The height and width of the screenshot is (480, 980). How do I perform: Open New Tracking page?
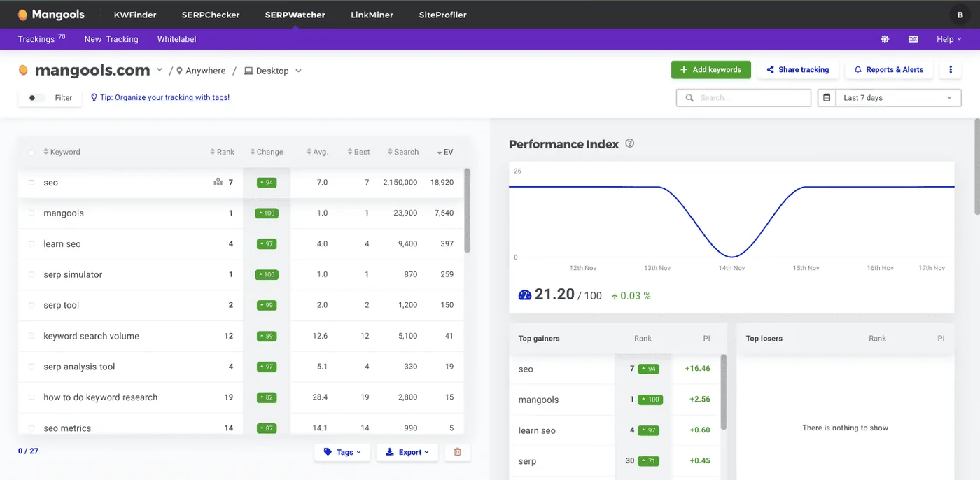pyautogui.click(x=111, y=39)
